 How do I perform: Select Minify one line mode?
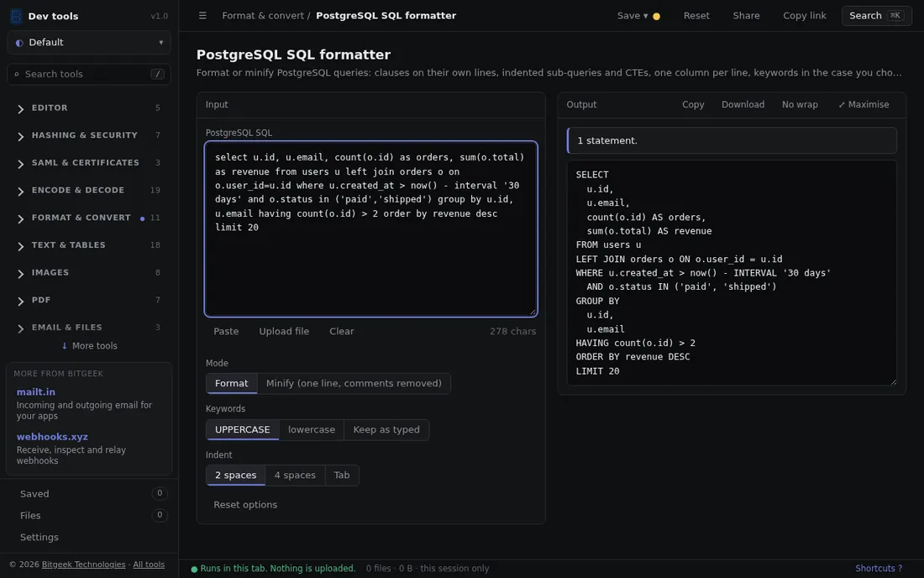tap(354, 383)
